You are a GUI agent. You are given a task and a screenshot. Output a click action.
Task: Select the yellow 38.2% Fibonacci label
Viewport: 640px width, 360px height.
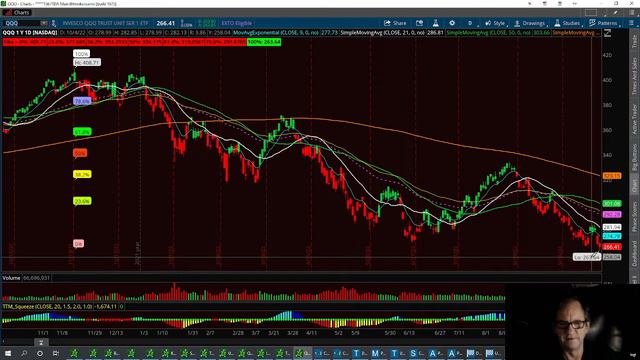[x=82, y=174]
